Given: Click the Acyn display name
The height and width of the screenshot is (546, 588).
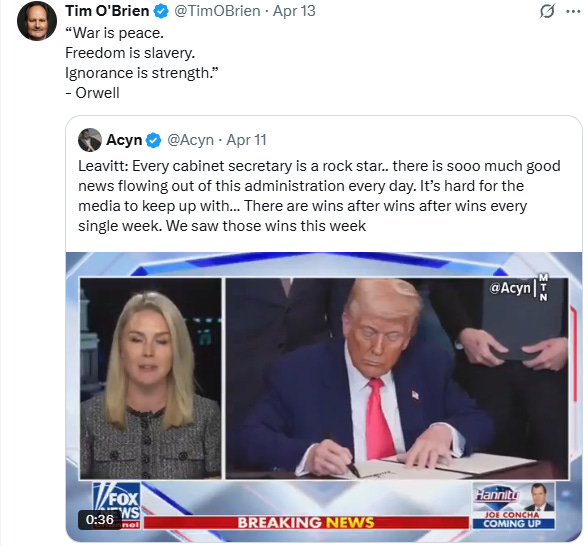Looking at the screenshot, I should tap(124, 140).
